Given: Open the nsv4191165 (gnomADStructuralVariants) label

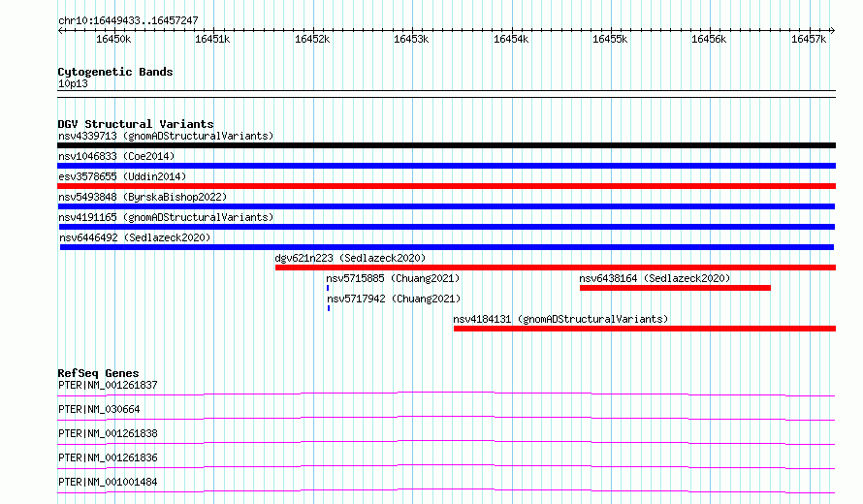Looking at the screenshot, I should [166, 217].
